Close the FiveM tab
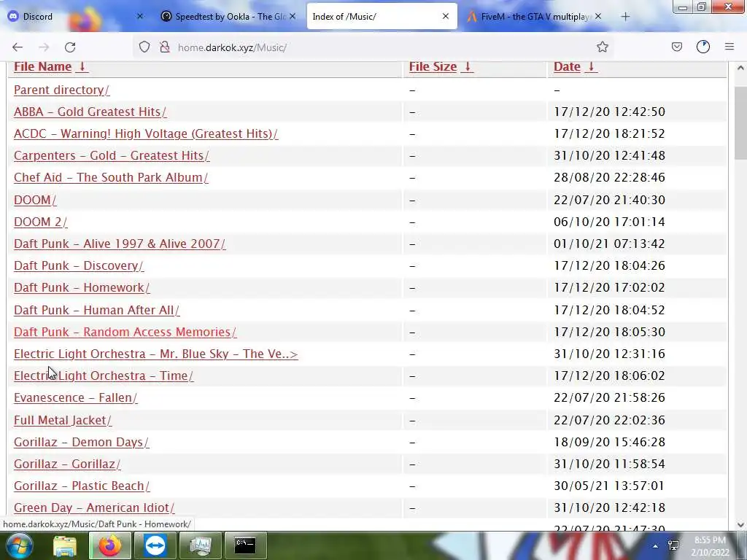 point(598,16)
